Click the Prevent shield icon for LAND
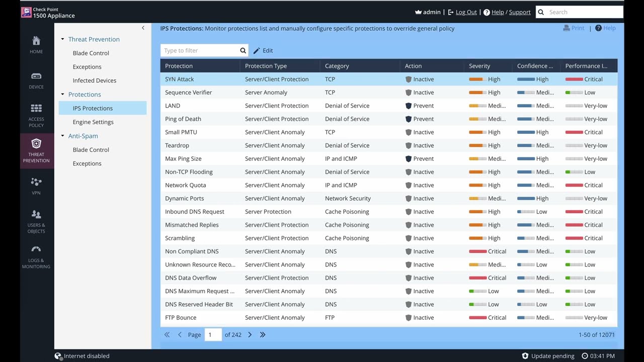 pyautogui.click(x=409, y=106)
